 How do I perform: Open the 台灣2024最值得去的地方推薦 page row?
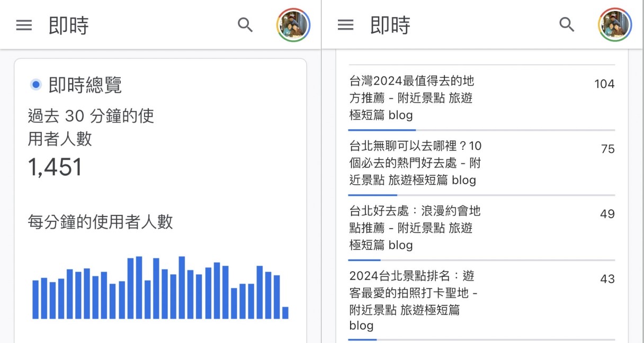(x=412, y=98)
